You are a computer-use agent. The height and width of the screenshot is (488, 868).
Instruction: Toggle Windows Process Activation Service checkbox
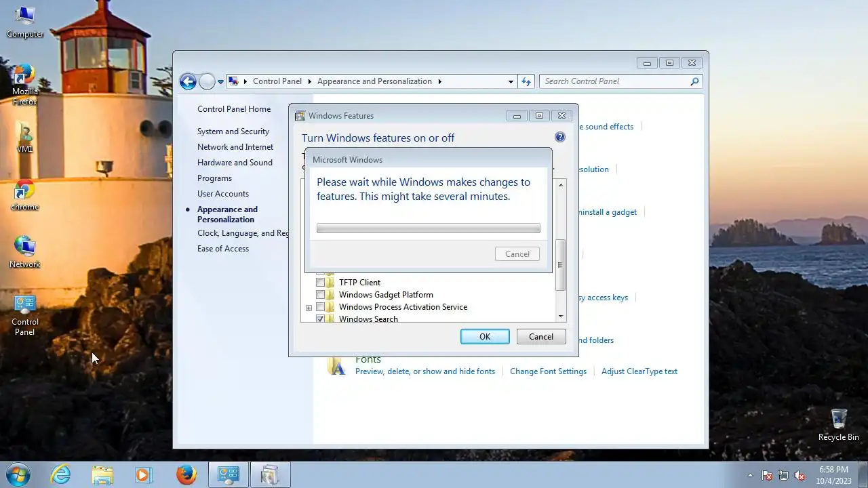click(x=320, y=307)
